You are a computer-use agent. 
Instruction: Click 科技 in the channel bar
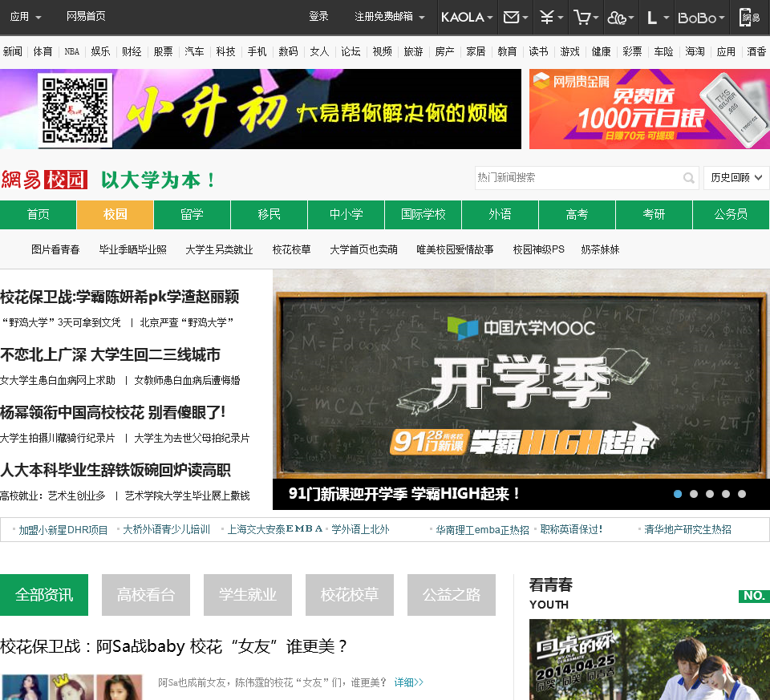(x=225, y=51)
